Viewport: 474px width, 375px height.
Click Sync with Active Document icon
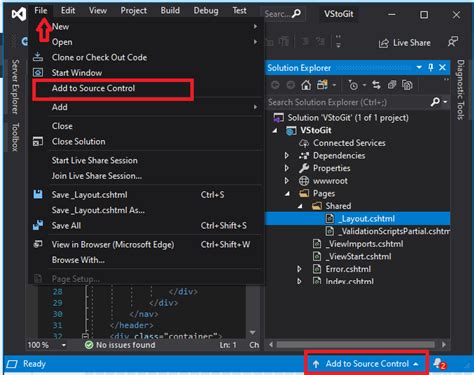click(376, 85)
